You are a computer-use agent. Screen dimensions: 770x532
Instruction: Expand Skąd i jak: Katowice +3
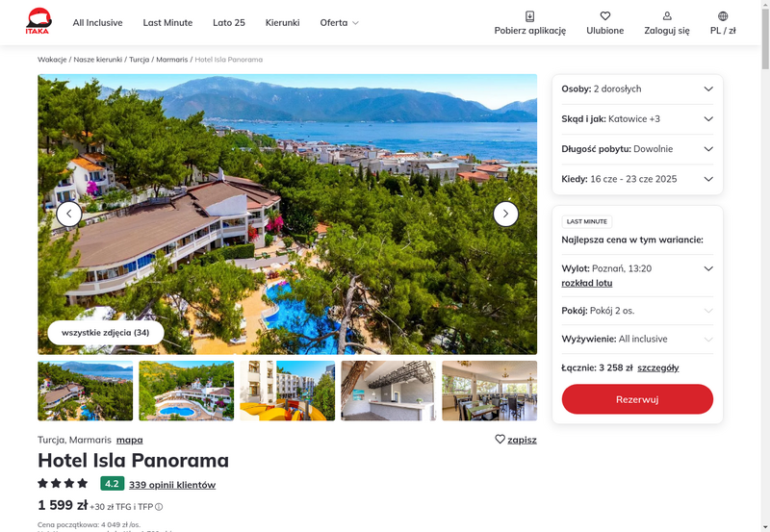(637, 118)
